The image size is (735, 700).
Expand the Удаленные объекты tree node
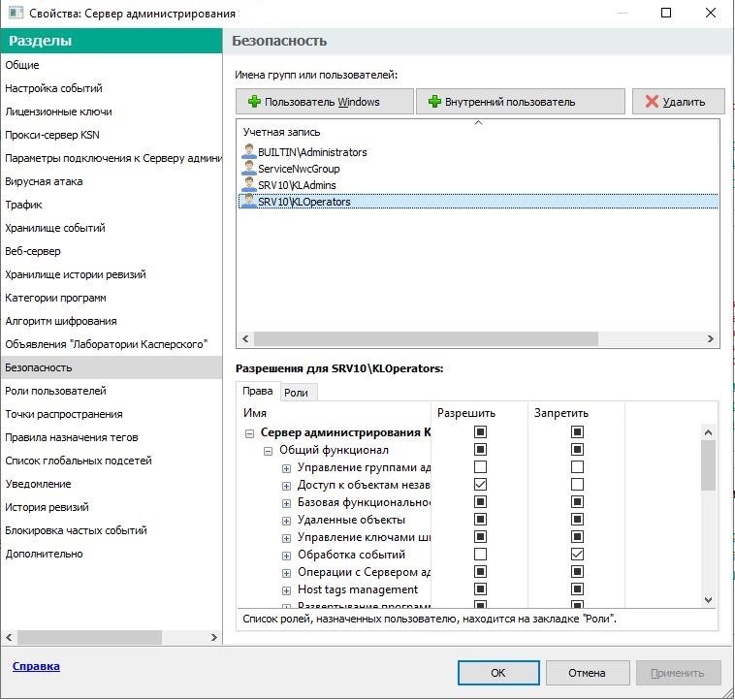[287, 520]
